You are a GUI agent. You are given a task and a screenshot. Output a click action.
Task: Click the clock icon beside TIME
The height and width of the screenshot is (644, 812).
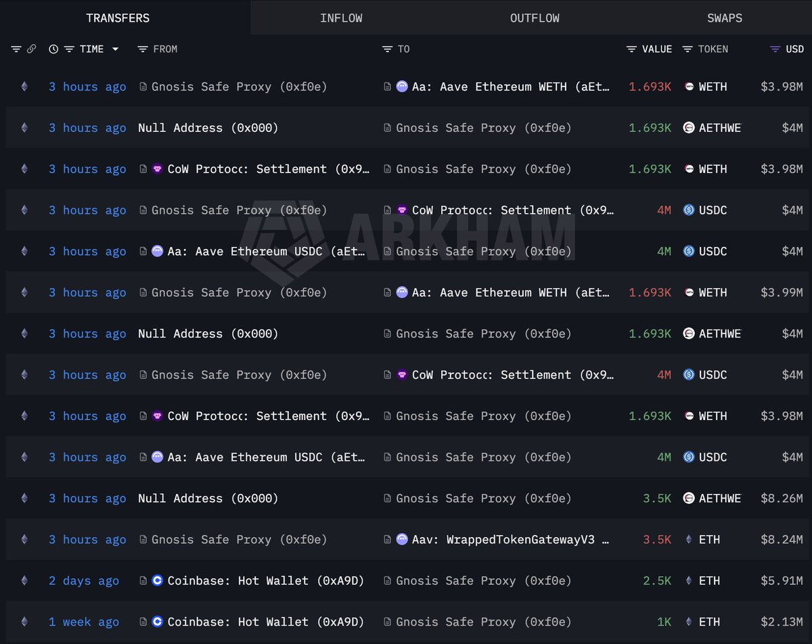(53, 49)
